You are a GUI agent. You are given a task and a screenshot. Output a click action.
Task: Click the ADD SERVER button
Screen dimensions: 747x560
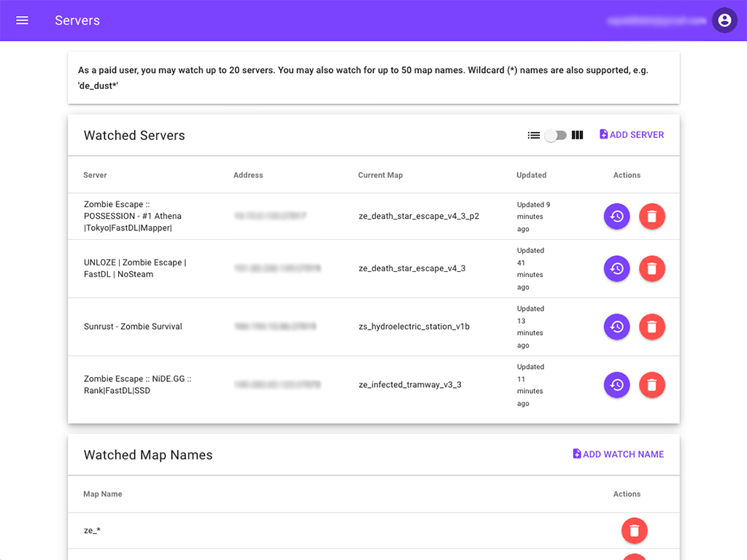click(632, 135)
